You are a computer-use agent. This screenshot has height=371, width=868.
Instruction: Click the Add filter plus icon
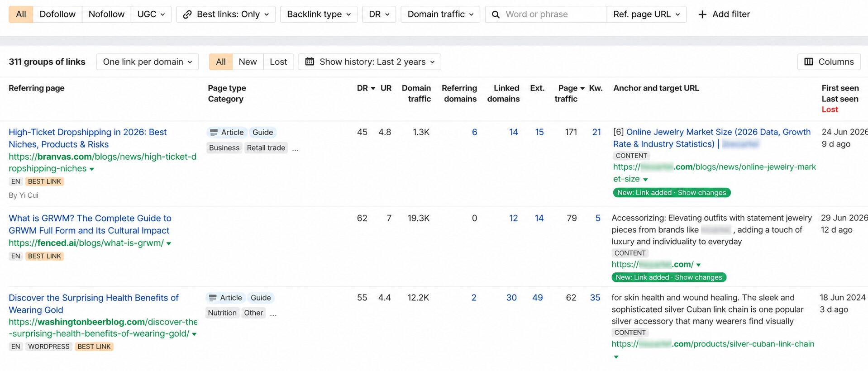pyautogui.click(x=702, y=14)
